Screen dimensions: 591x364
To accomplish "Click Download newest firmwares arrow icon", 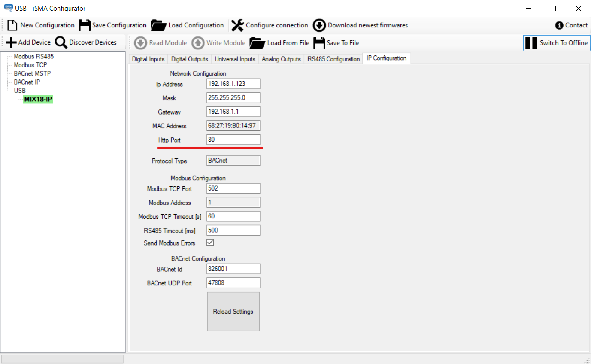I will (x=319, y=25).
